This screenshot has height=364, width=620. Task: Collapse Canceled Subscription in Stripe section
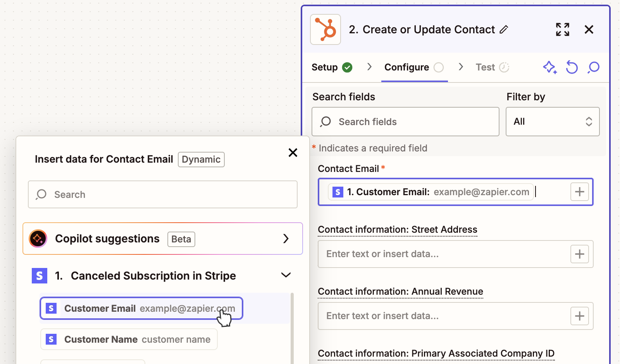pyautogui.click(x=286, y=275)
